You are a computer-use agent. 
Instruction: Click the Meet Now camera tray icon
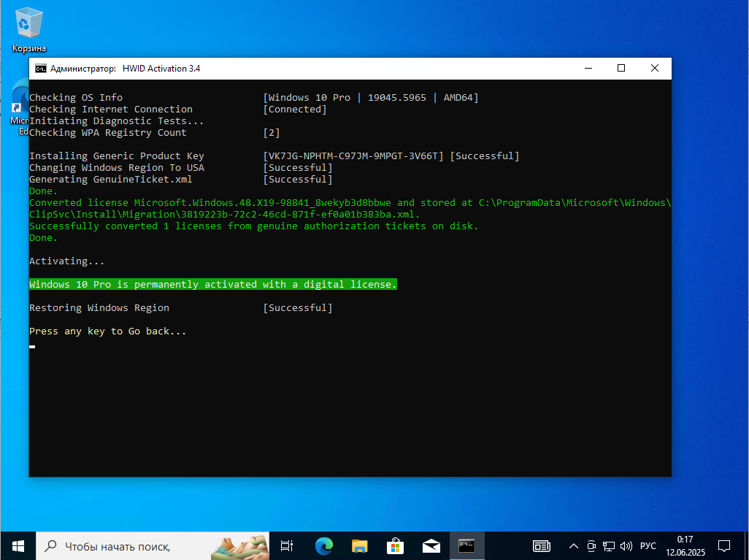coord(591,546)
